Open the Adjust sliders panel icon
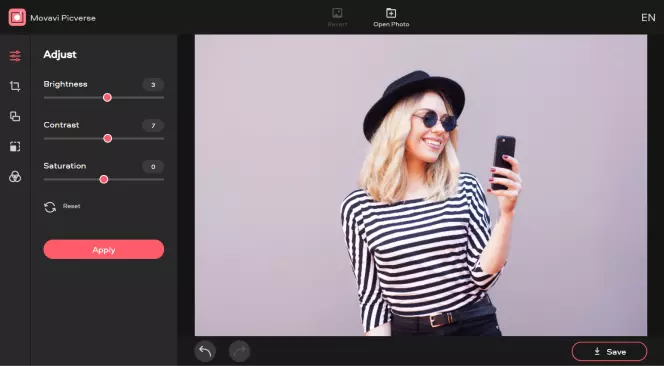 (15, 56)
